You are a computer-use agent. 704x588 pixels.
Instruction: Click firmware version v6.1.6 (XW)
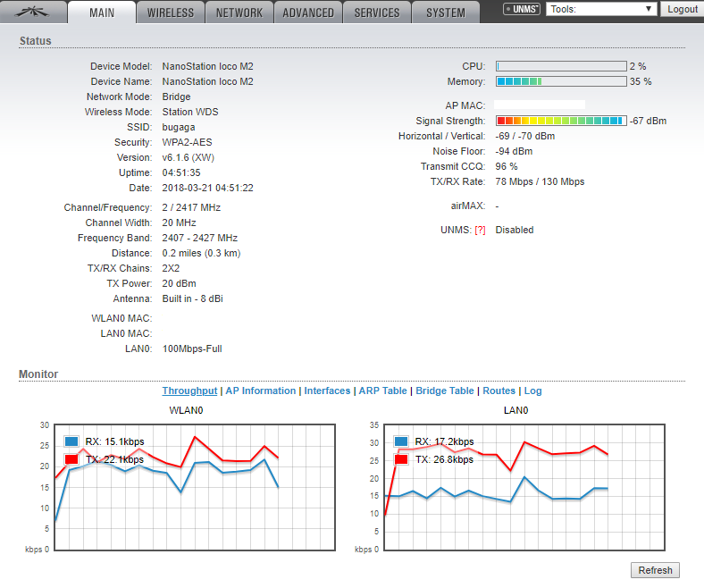pyautogui.click(x=189, y=157)
